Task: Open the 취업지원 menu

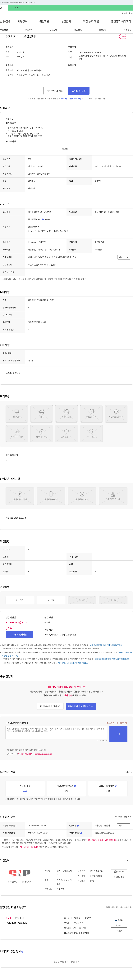Action: (x=44, y=21)
